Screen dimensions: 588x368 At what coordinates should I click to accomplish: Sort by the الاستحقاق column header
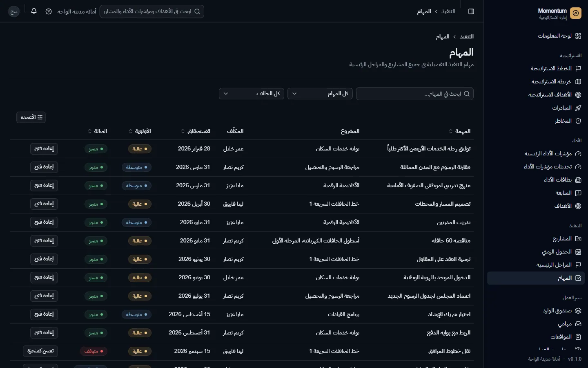(196, 131)
